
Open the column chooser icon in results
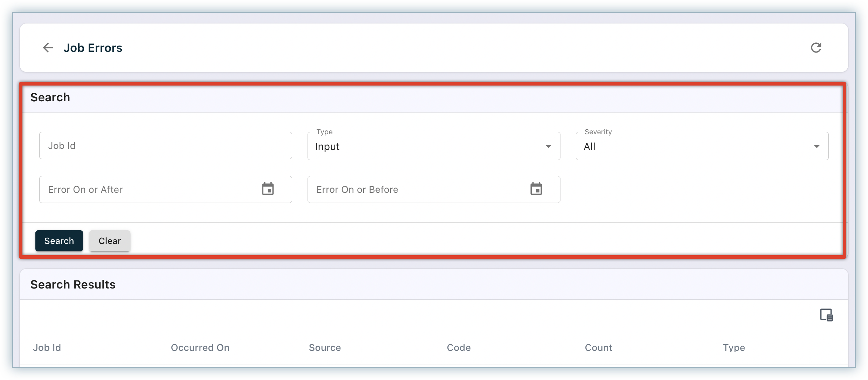pos(826,315)
